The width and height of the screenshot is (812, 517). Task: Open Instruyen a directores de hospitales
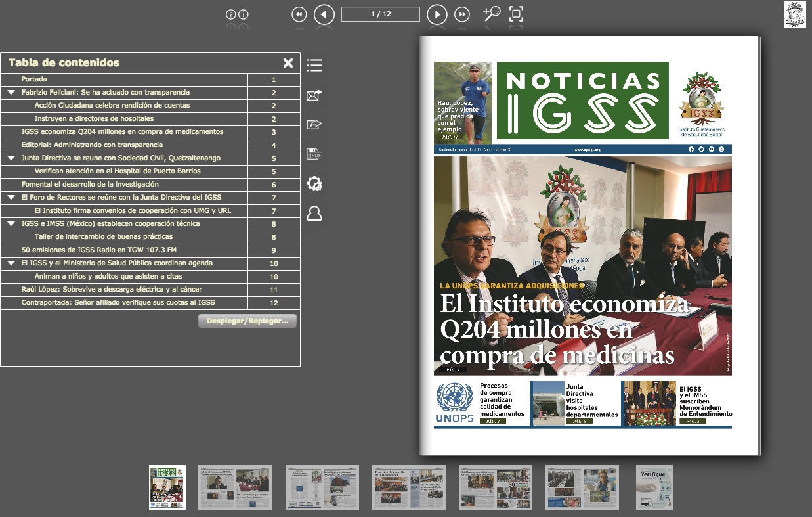[x=94, y=119]
